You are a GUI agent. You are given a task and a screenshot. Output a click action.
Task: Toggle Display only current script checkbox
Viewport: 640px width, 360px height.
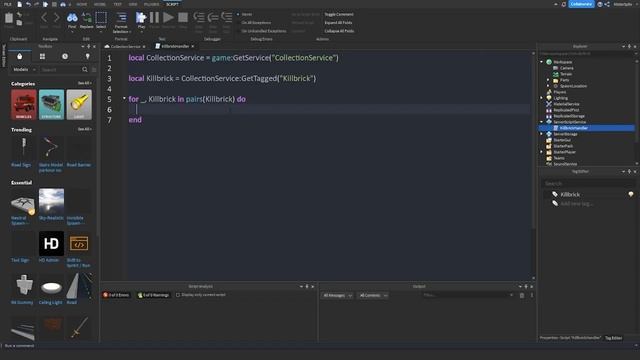[178, 295]
